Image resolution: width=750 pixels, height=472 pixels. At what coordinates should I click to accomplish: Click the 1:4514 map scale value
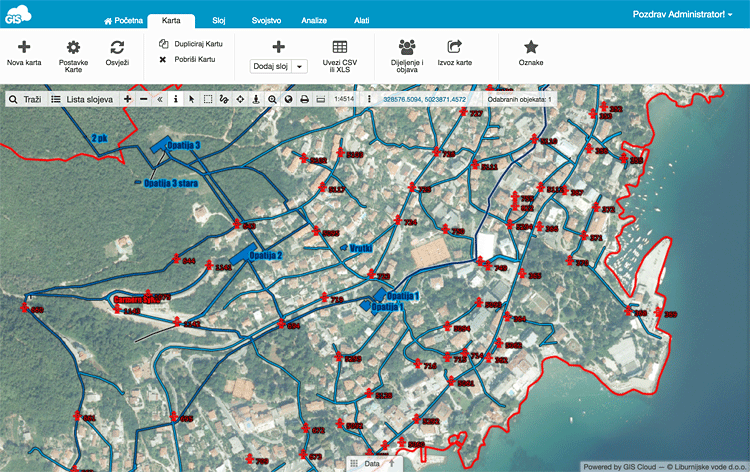(x=344, y=99)
